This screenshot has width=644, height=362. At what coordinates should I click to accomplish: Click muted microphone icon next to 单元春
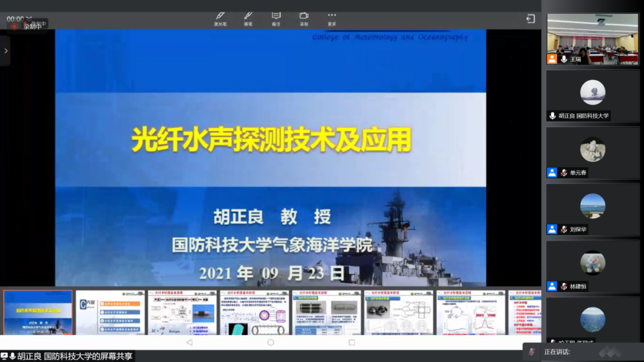[x=563, y=173]
